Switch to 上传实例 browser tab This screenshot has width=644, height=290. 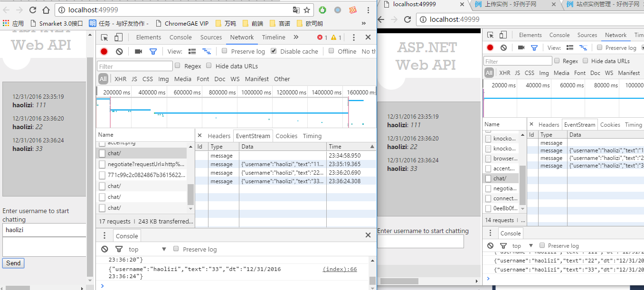pos(511,4)
